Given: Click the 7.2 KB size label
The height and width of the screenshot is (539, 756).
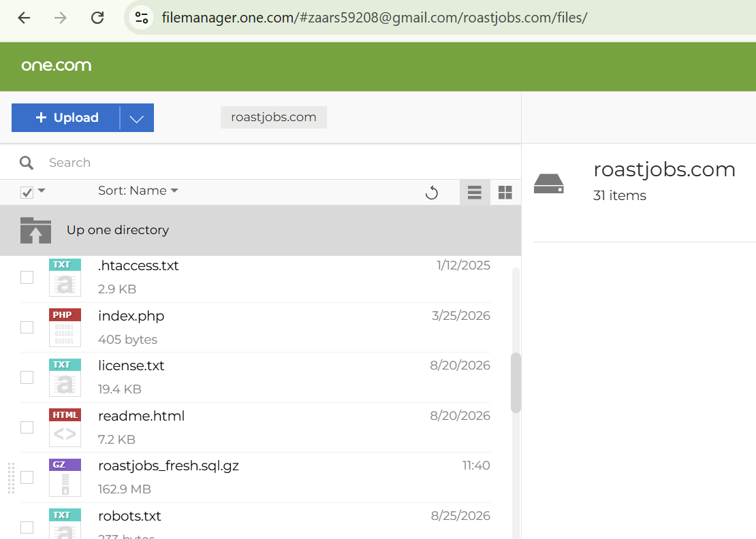Looking at the screenshot, I should [x=116, y=440].
